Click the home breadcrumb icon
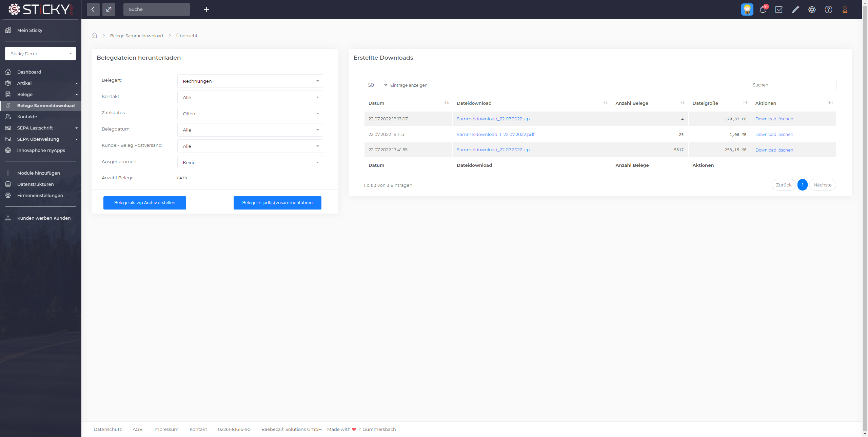 (94, 36)
